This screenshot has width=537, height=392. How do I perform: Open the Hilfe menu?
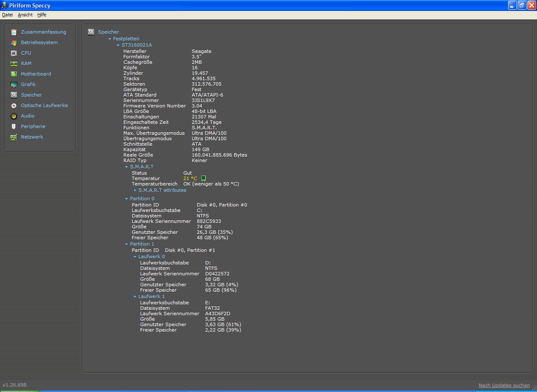42,15
